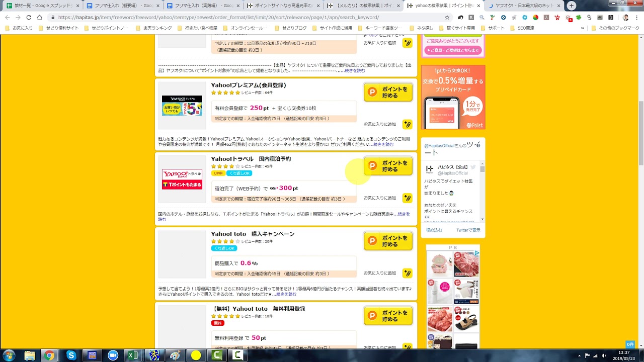The width and height of the screenshot is (644, 362).
Task: Click 続きを読む under Yahoo!プレミアム description
Action: [383, 144]
